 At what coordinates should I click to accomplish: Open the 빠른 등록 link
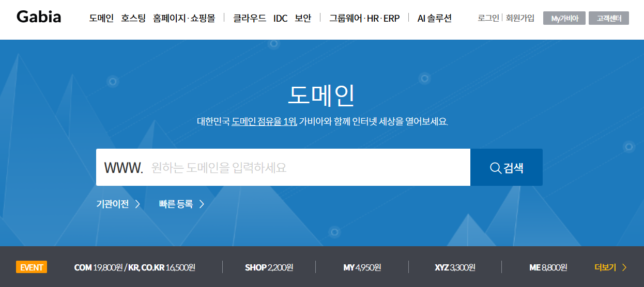pos(176,204)
